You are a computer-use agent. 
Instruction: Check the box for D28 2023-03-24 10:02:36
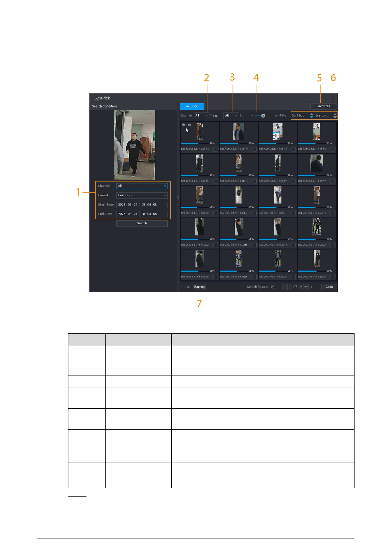(x=332, y=149)
